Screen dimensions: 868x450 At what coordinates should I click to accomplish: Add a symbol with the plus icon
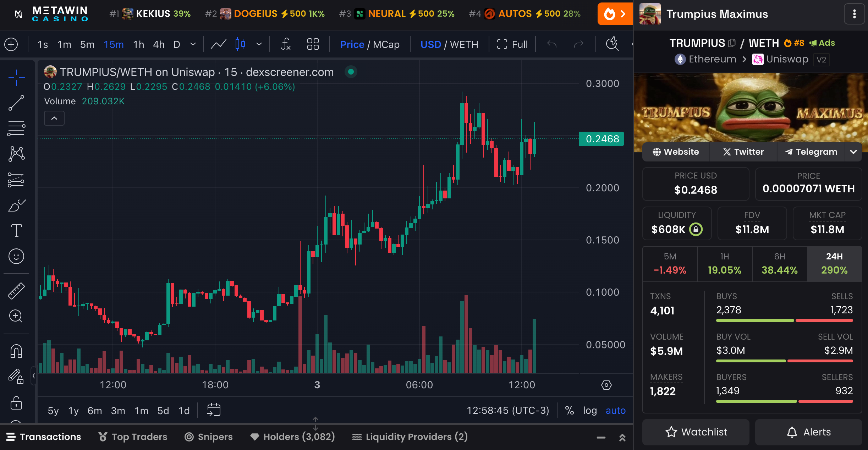point(11,44)
